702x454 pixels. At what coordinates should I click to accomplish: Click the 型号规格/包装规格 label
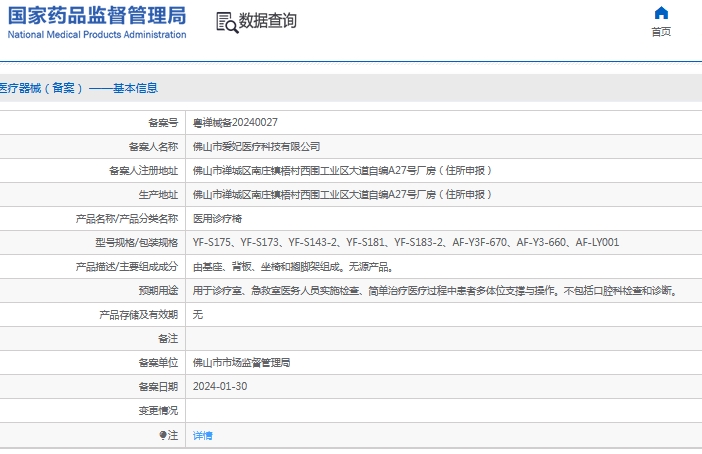[137, 243]
